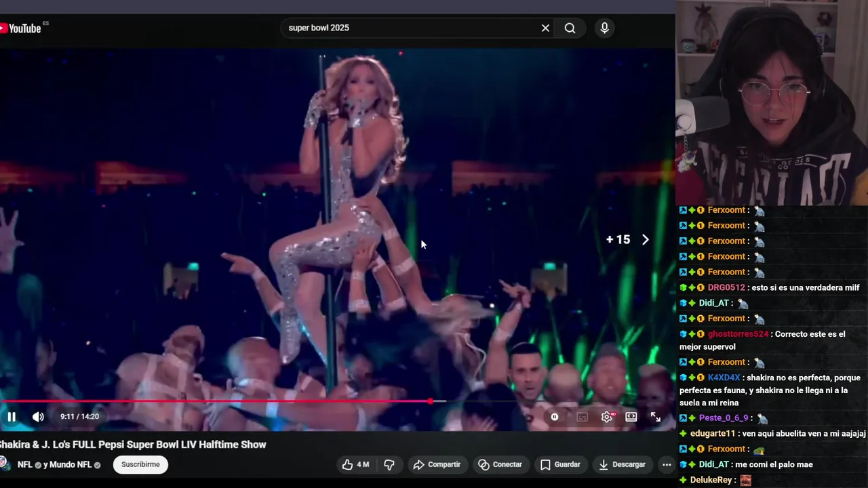The width and height of the screenshot is (868, 488).
Task: Click the Conectar button
Action: [500, 464]
